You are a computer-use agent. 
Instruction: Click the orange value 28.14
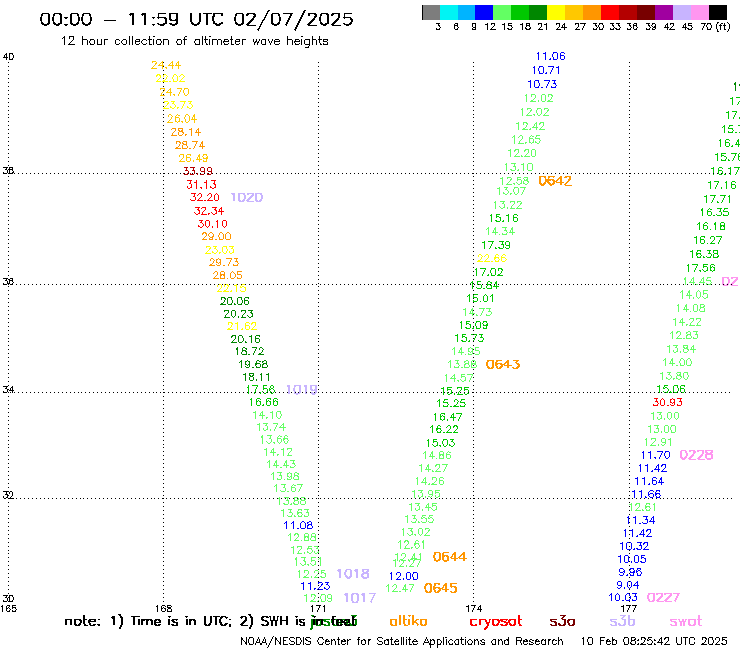point(185,132)
